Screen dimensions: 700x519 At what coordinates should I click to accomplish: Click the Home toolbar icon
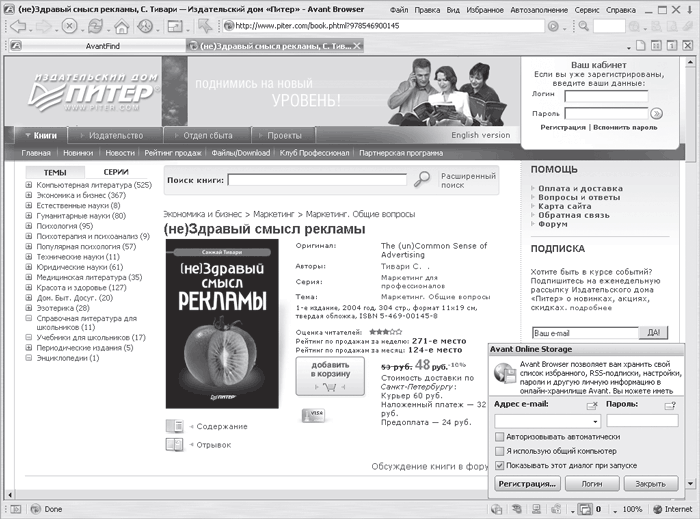pyautogui.click(x=120, y=25)
